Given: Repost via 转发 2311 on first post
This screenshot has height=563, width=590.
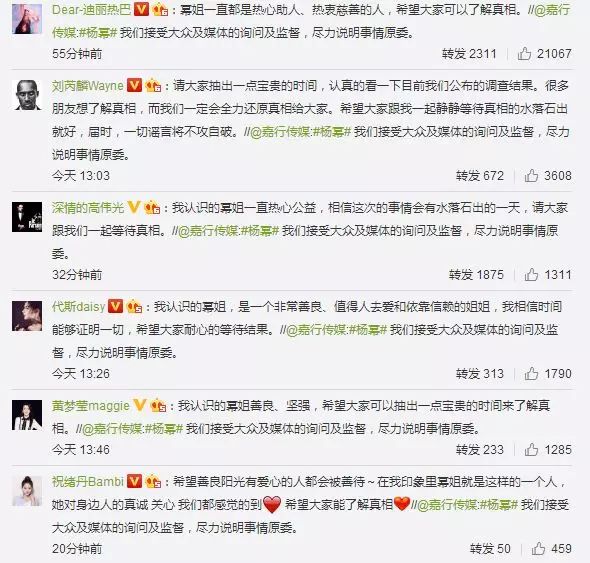Looking at the screenshot, I should tap(469, 54).
